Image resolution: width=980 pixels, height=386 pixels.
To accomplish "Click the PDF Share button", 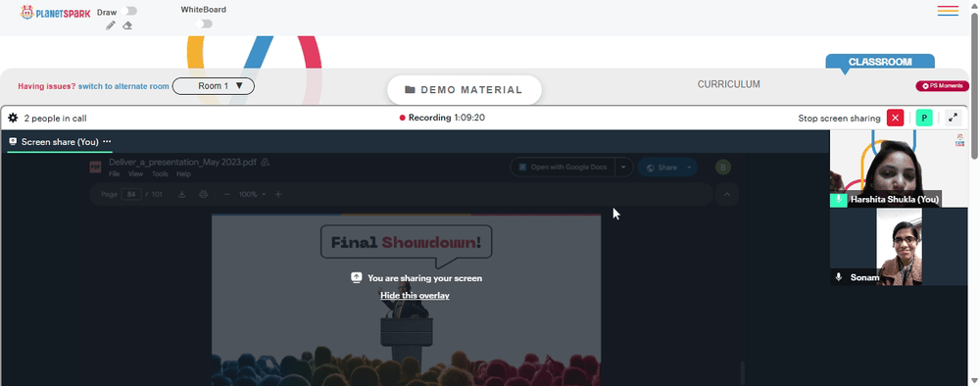I will pos(661,168).
